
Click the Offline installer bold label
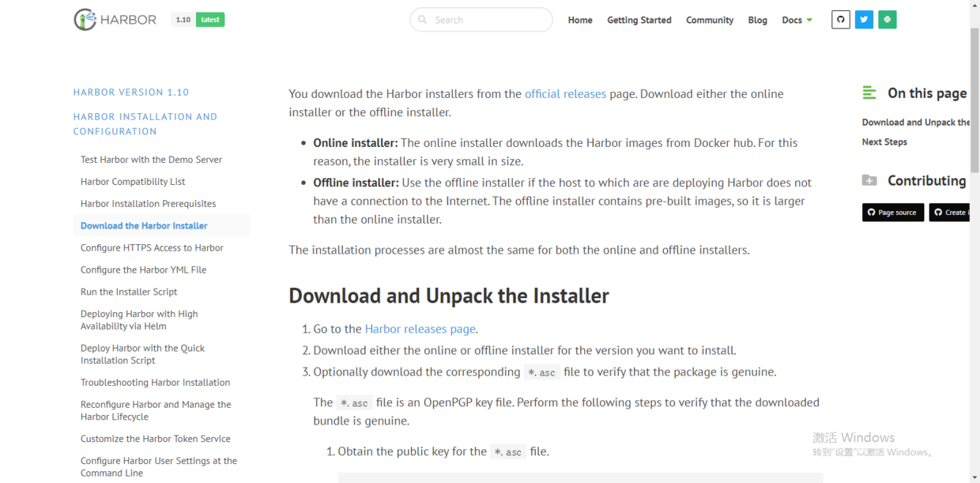(356, 183)
